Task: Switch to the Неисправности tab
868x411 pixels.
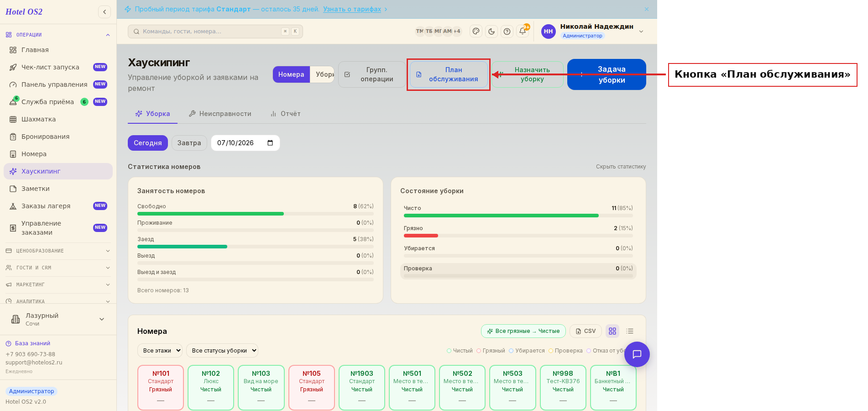Action: pyautogui.click(x=220, y=114)
